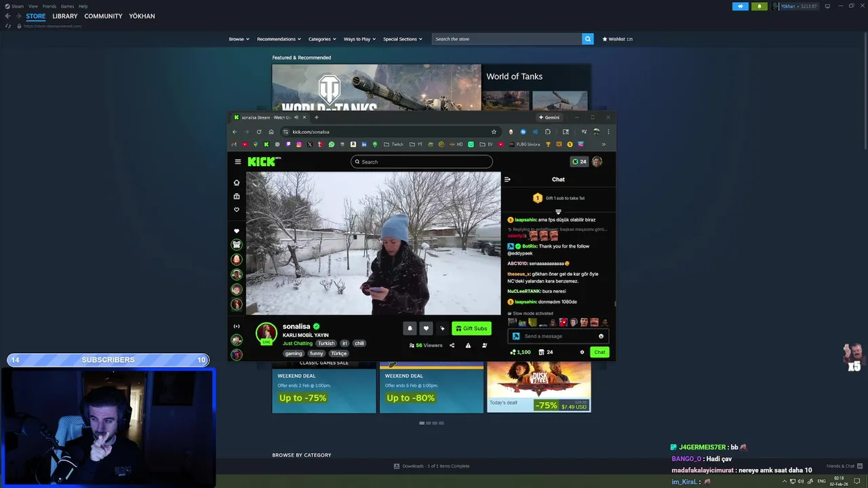Switch to Steam STORE tab
Viewport: 868px width, 488px height.
pyautogui.click(x=36, y=16)
